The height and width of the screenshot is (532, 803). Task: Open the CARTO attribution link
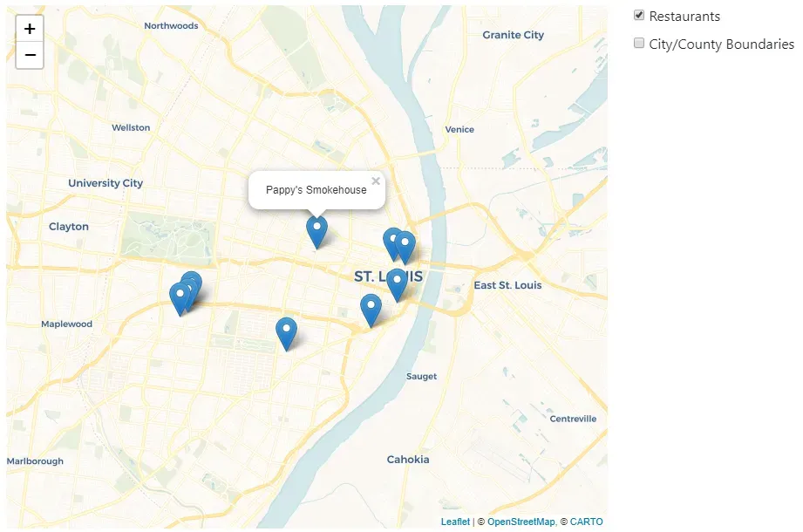point(587,522)
